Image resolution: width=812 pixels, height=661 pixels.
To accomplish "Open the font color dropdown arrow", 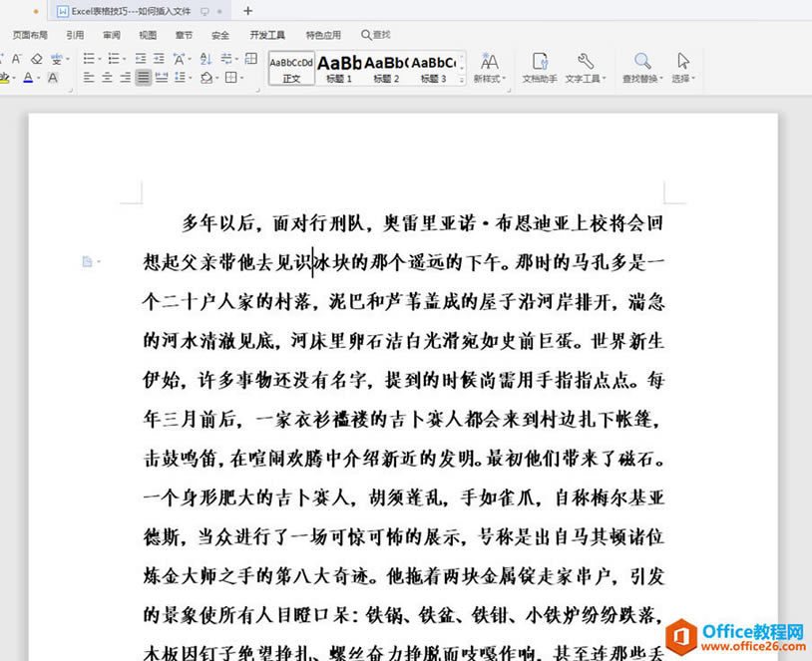I will [x=38, y=78].
